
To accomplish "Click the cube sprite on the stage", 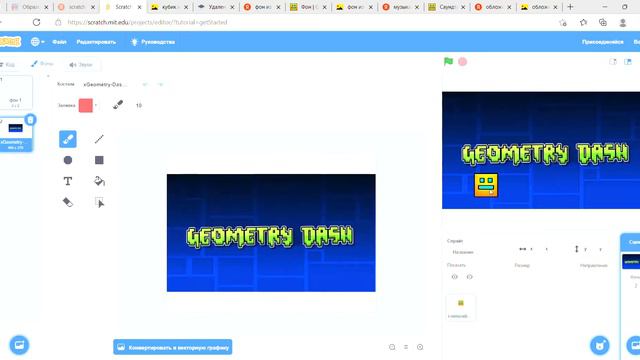I will tap(486, 185).
